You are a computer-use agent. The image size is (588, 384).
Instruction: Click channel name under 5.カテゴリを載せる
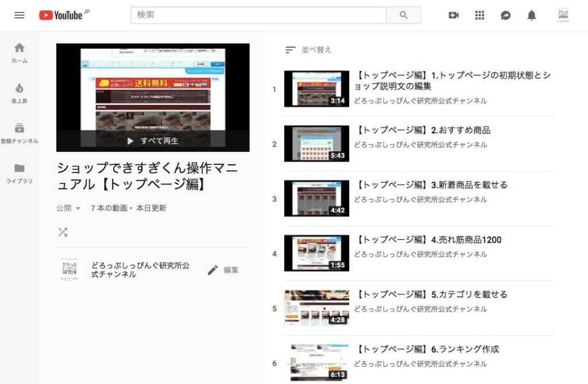[420, 309]
